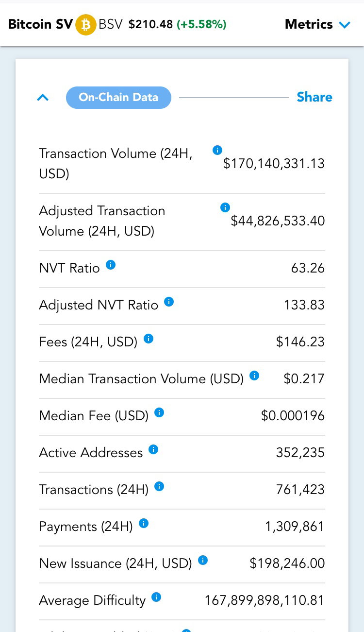The height and width of the screenshot is (632, 364).
Task: Show info for Transactions (24H)
Action: click(x=159, y=486)
